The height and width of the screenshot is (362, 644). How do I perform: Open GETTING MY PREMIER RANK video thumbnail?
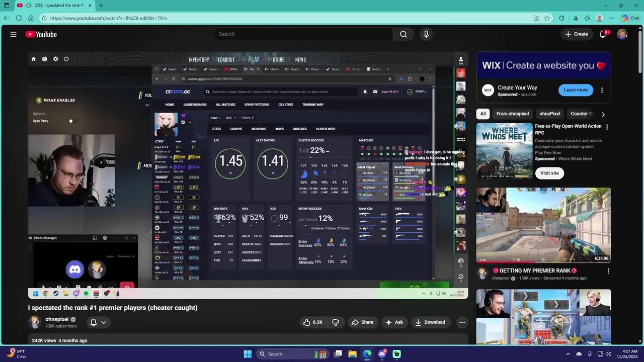coord(544,225)
